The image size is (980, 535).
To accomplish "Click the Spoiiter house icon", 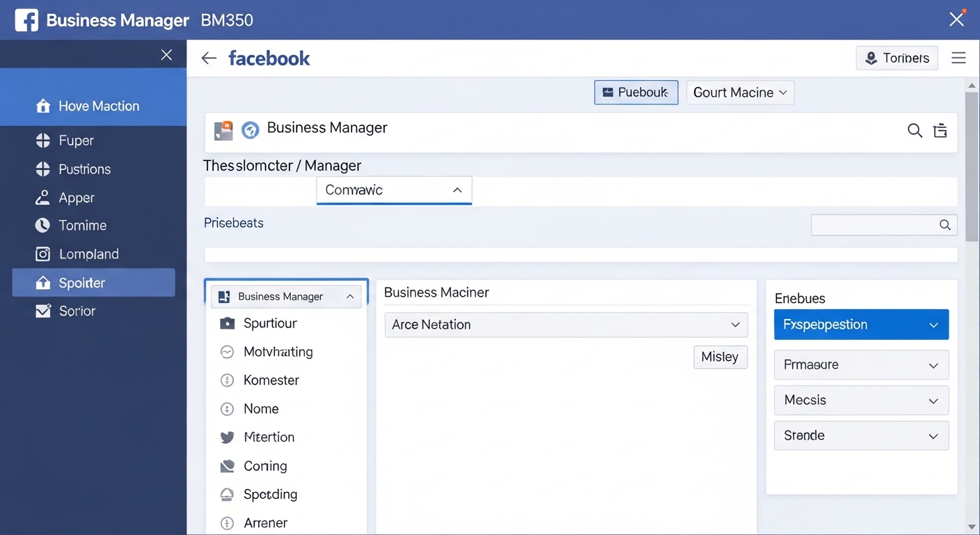I will point(43,283).
